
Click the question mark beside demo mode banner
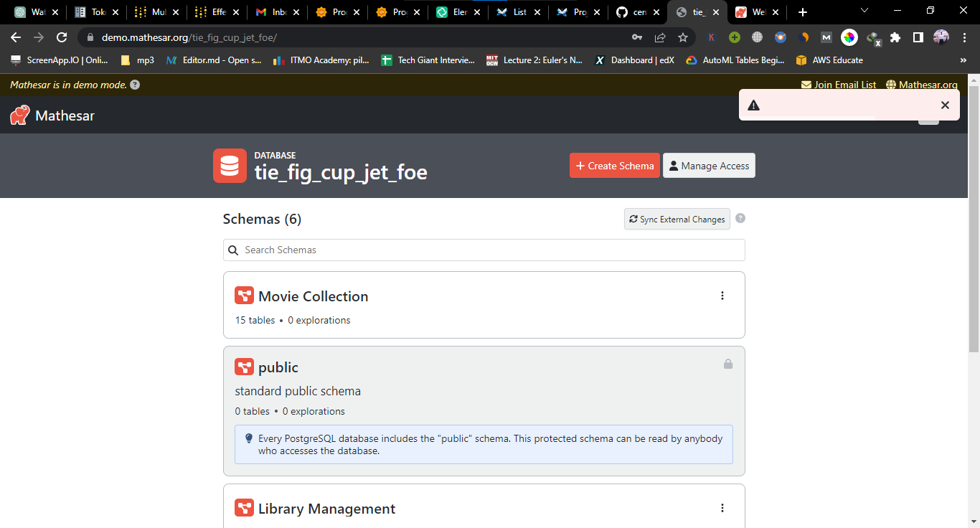coord(135,84)
